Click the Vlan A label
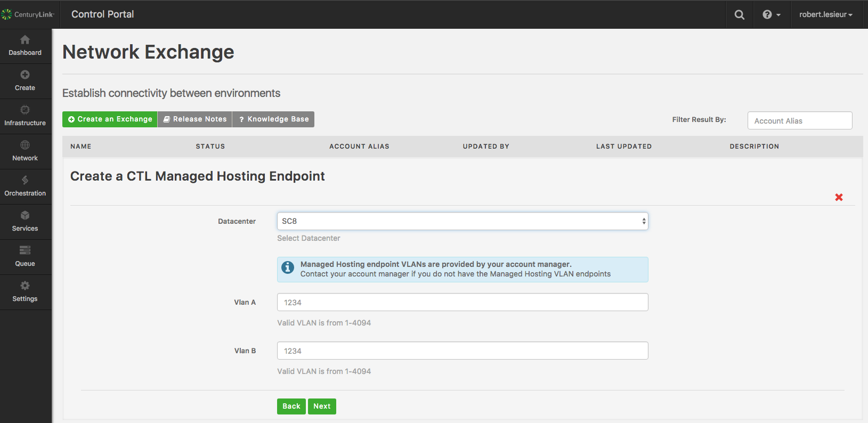 (245, 303)
